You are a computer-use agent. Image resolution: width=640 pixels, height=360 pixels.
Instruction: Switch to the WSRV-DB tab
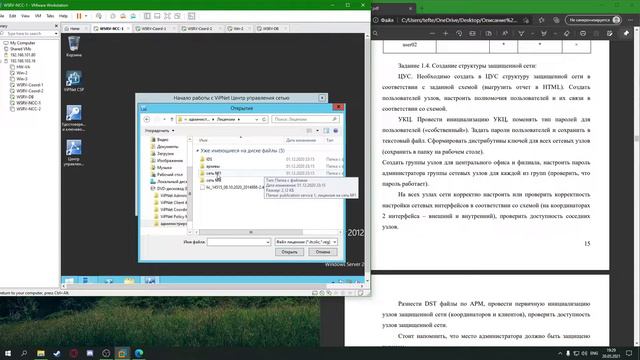pyautogui.click(x=271, y=29)
